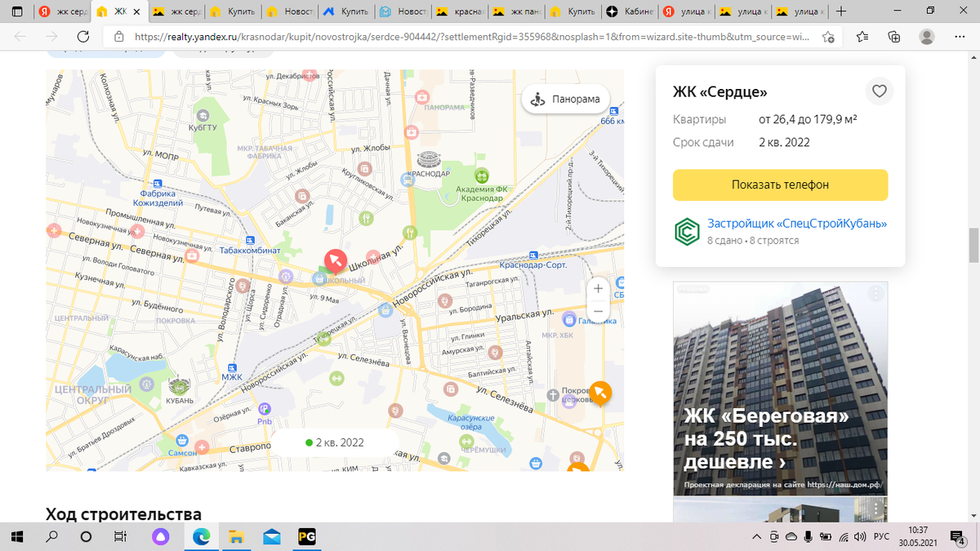
Task: Switch РУС keyboard language in tray
Action: [882, 537]
